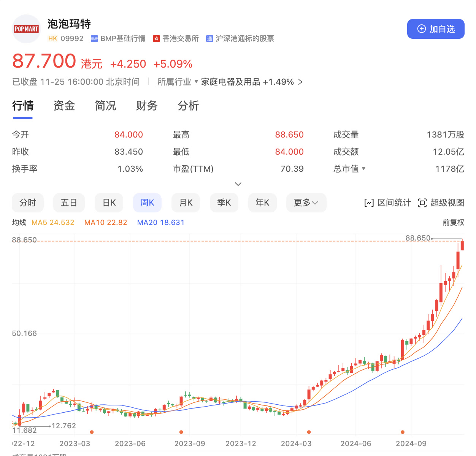Select the 五日 five-day chart
Viewport: 476px width, 456px height.
(x=69, y=203)
